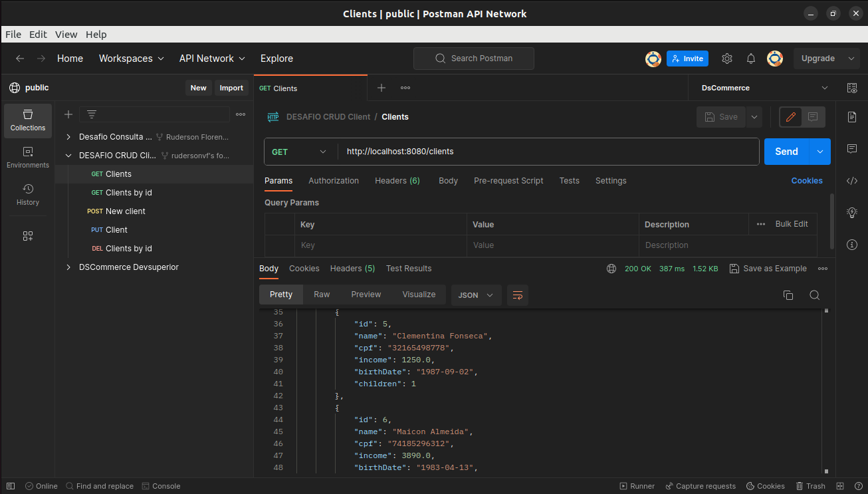Search within the response body
This screenshot has width=868, height=494.
coord(815,295)
